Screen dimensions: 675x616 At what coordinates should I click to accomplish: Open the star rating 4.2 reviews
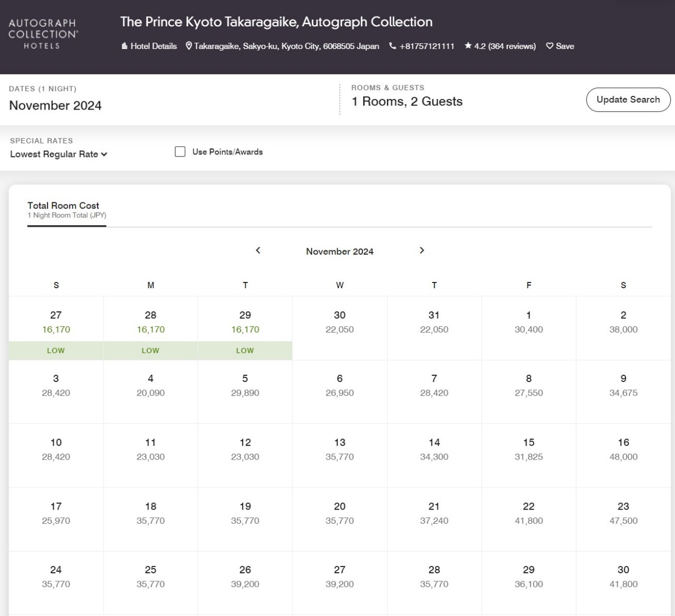coord(500,46)
